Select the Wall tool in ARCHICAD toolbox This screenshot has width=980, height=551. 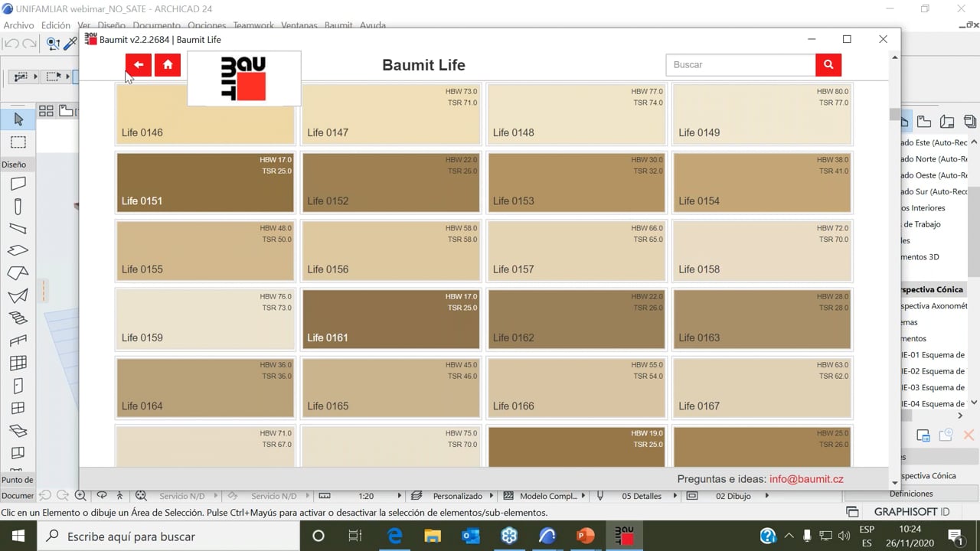click(18, 184)
